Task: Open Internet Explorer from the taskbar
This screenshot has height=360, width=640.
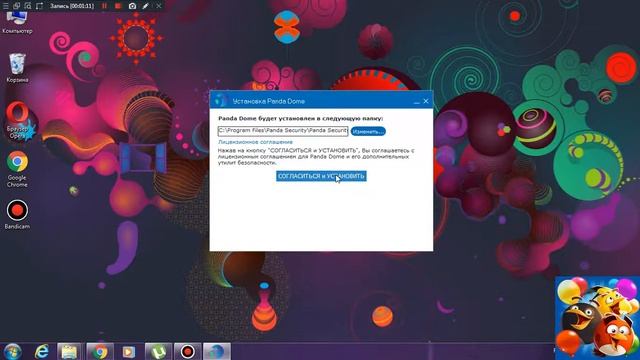Action: pyautogui.click(x=42, y=351)
